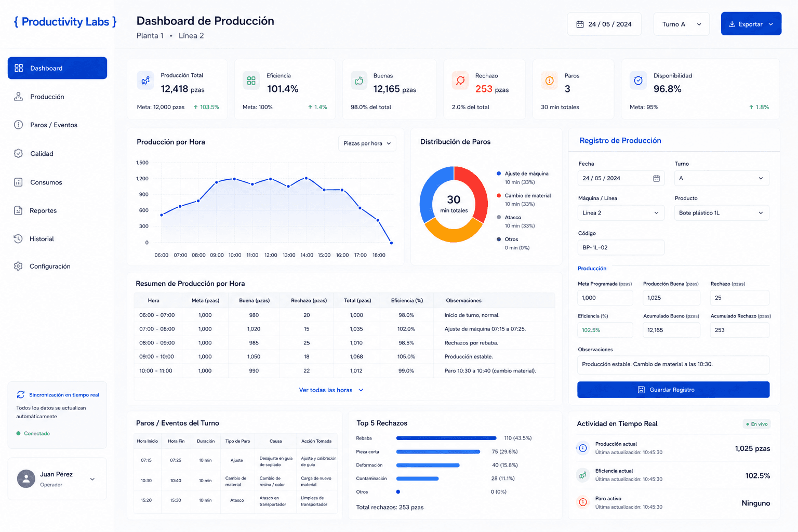
Task: Open the Máquina / Línea dropdown
Action: (x=621, y=213)
